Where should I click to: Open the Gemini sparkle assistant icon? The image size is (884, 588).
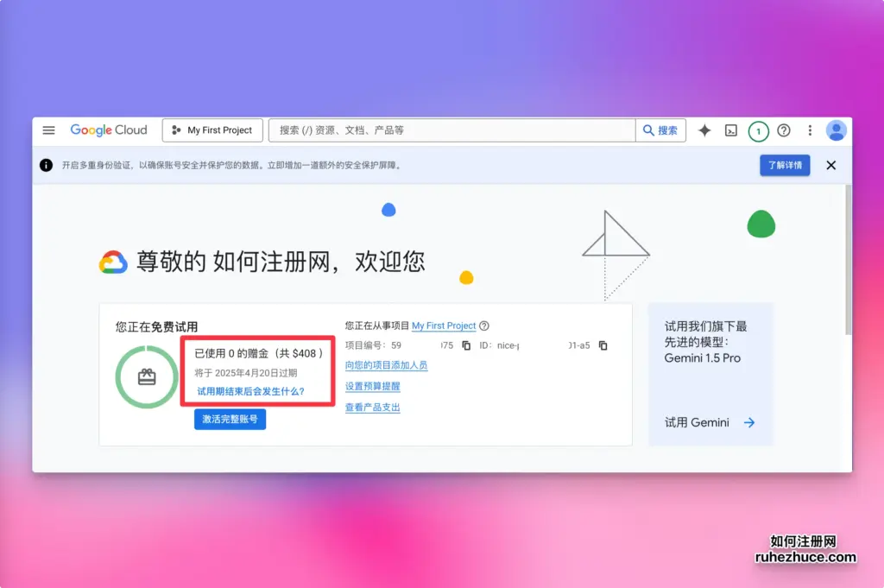coord(704,130)
